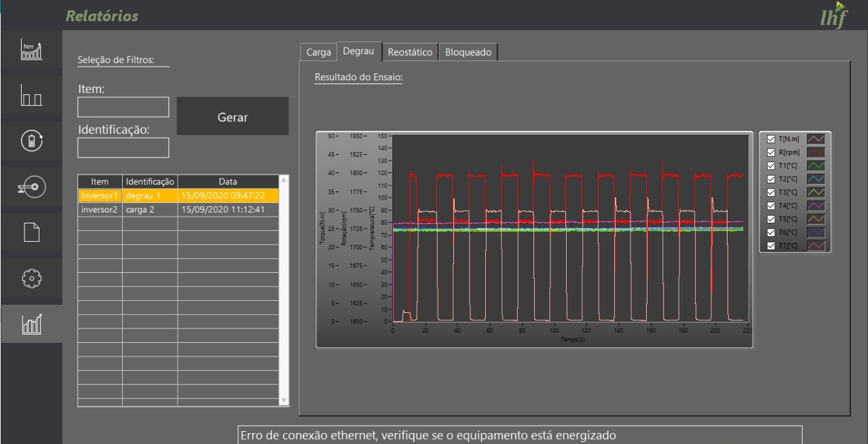Screen dimensions: 868x444
Task: Switch to the Carga tab
Action: point(318,52)
